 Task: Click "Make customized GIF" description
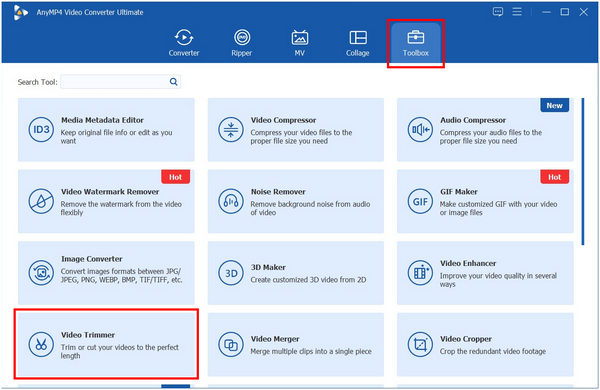point(499,208)
